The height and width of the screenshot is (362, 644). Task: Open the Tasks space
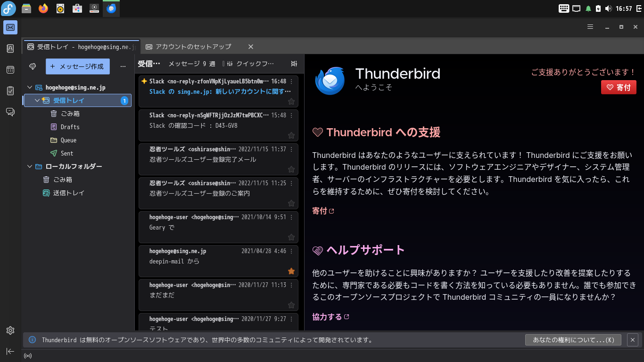(x=10, y=91)
